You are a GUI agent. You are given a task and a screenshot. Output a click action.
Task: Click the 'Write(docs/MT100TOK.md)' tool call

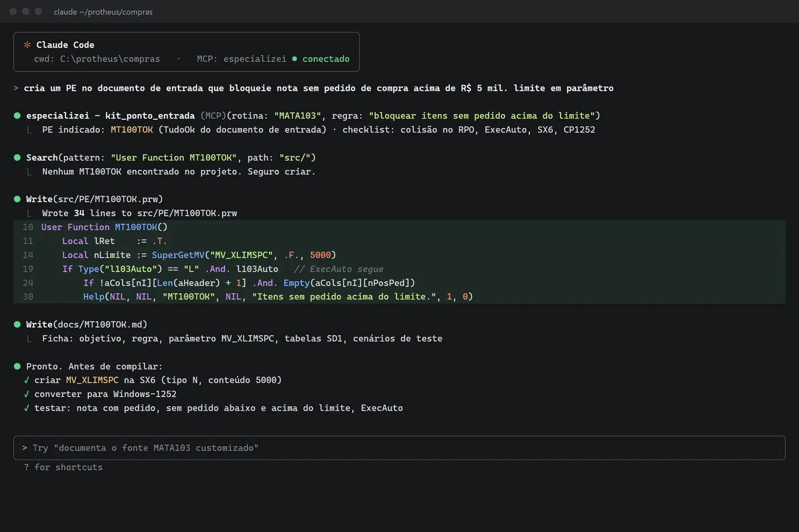click(x=87, y=324)
